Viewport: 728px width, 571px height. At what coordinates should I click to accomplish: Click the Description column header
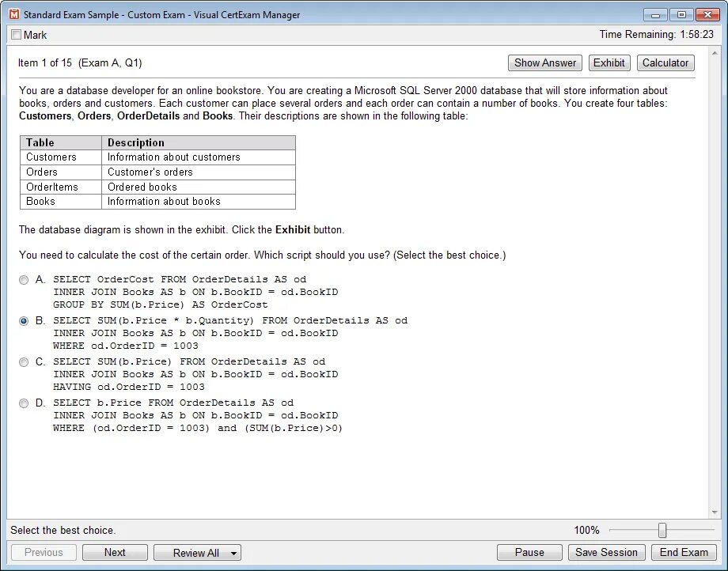tap(199, 143)
